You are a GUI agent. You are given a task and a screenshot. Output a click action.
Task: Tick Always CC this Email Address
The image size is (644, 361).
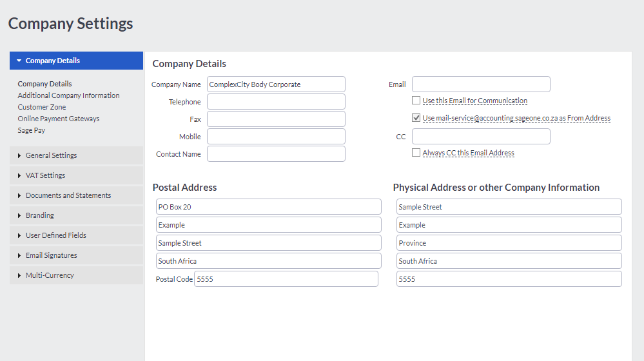coord(416,153)
